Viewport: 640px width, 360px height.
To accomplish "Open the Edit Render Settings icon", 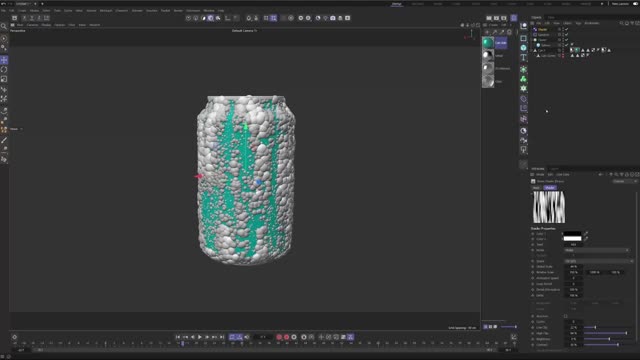I will pos(504,18).
